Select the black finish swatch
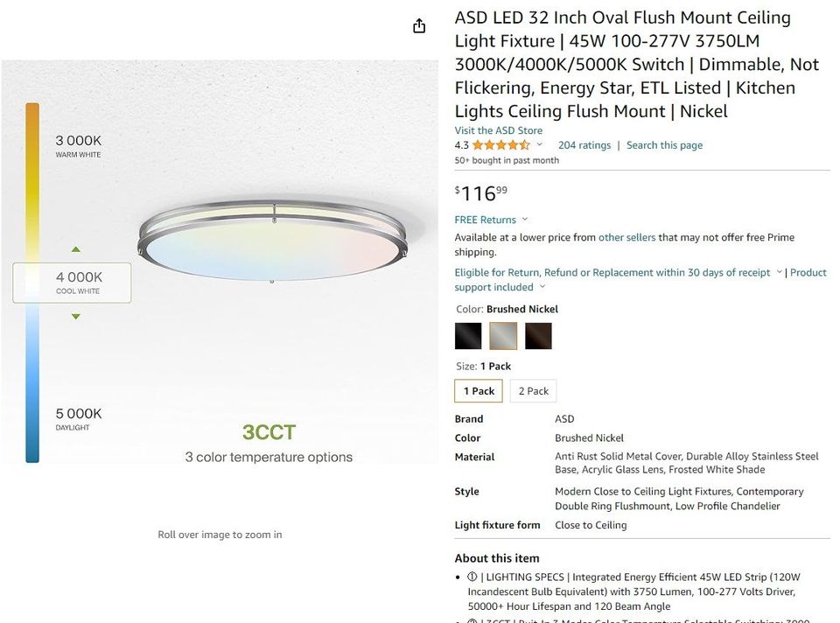 click(x=467, y=335)
